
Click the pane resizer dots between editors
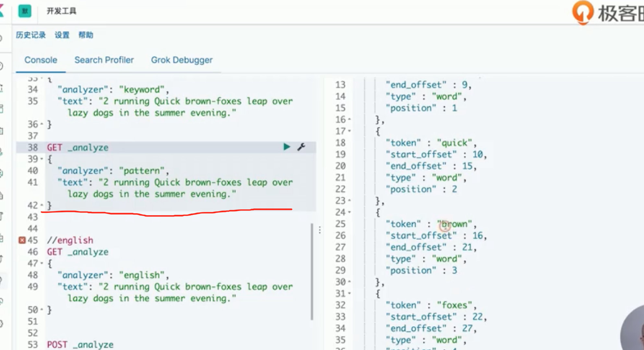click(320, 230)
